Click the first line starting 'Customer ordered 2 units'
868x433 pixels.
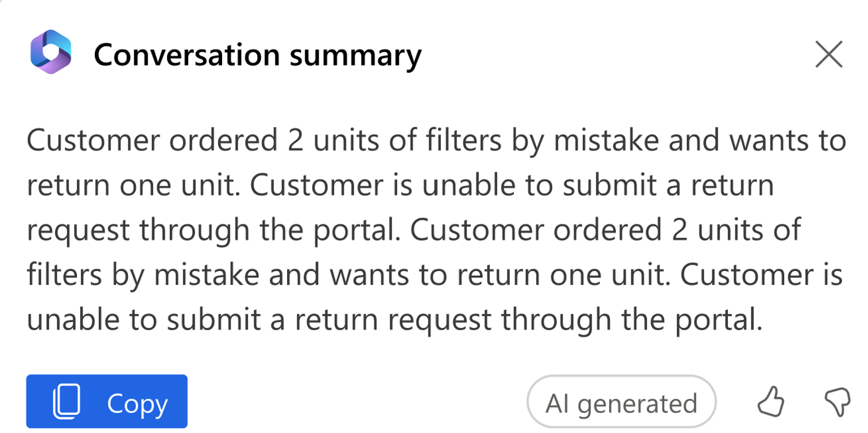pyautogui.click(x=436, y=141)
